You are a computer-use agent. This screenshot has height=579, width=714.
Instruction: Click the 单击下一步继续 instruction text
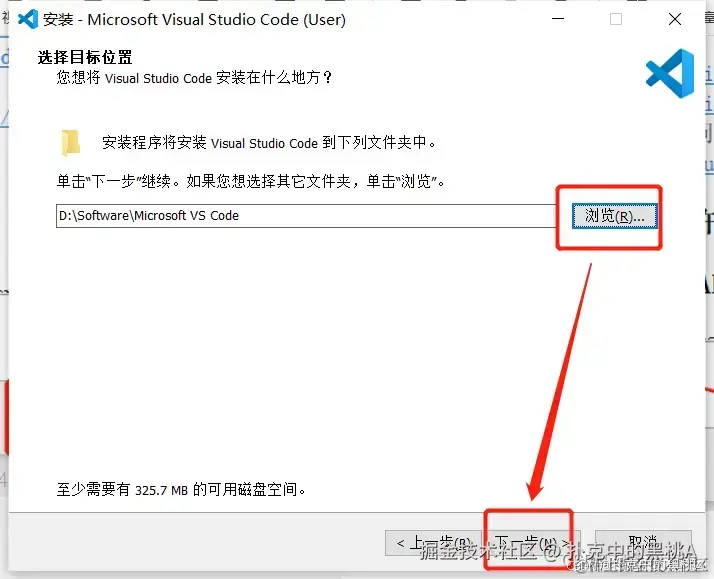(x=251, y=182)
